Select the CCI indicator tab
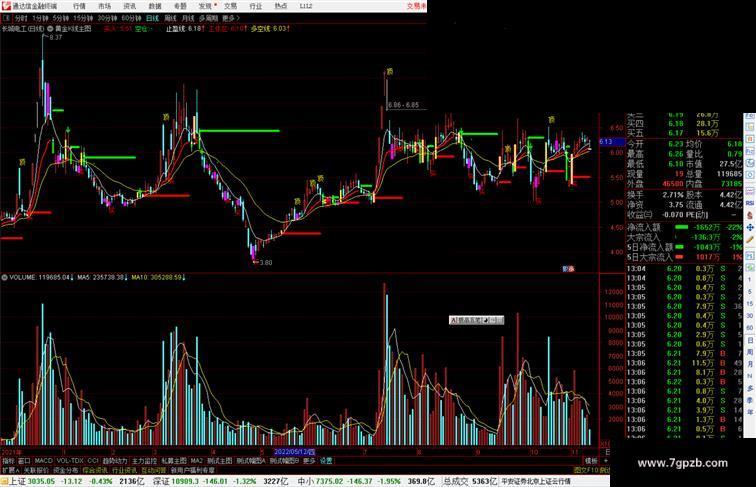This screenshot has width=756, height=487. 93,461
